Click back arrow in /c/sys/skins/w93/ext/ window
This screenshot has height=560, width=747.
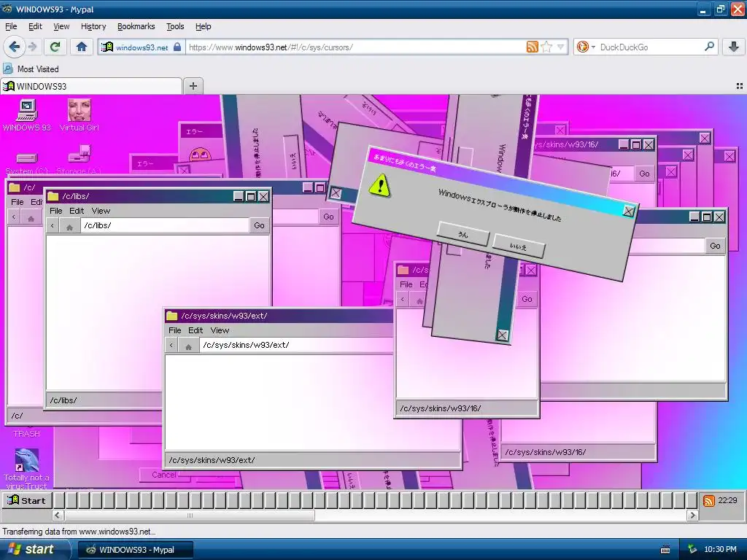point(171,345)
